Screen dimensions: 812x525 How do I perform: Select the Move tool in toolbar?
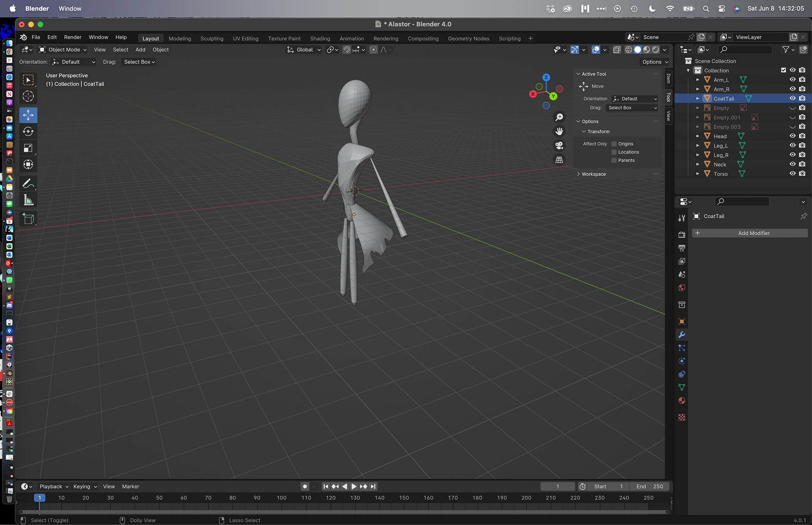click(28, 115)
